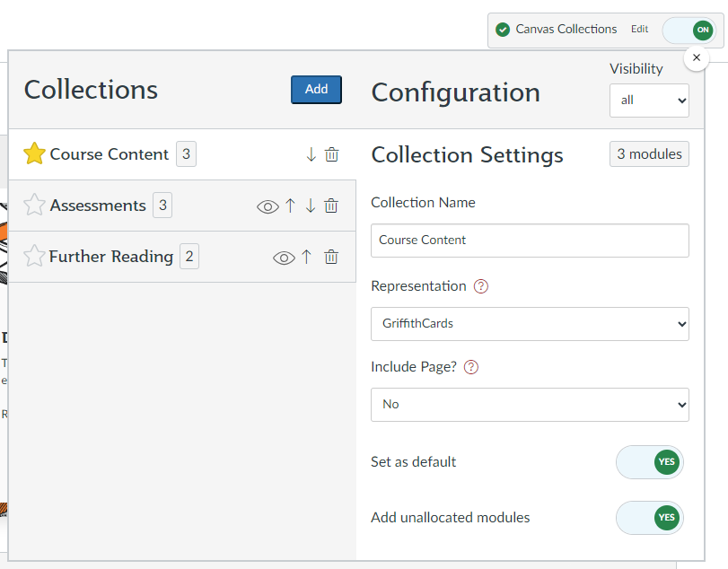Click the gold star beside Course Content
Viewport: 728px width, 569px height.
click(34, 154)
